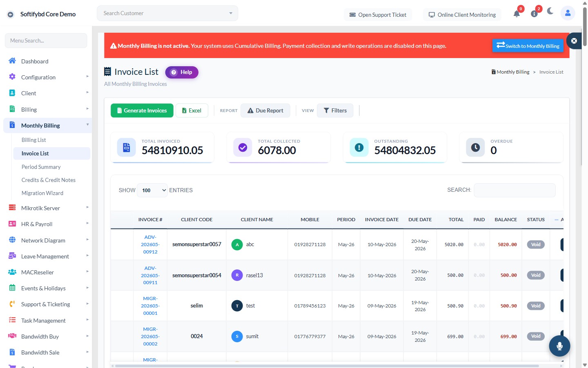This screenshot has width=588, height=368.
Task: Click the Support & Ticketing headset icon
Action: point(12,304)
